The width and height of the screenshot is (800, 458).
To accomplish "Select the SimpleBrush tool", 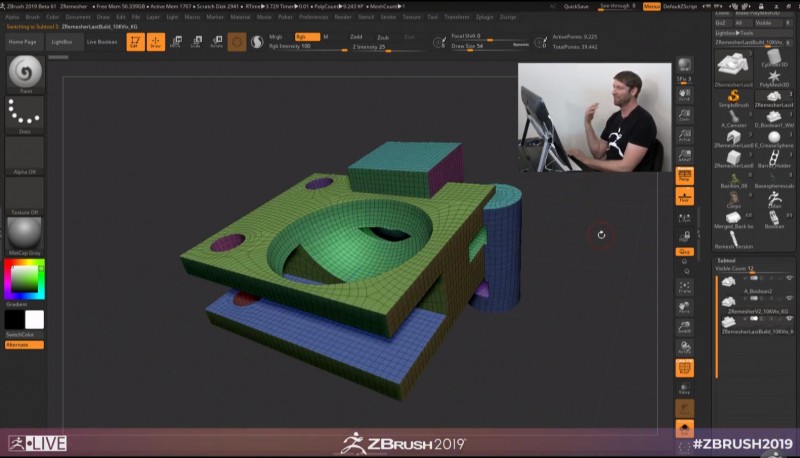I will click(x=734, y=93).
